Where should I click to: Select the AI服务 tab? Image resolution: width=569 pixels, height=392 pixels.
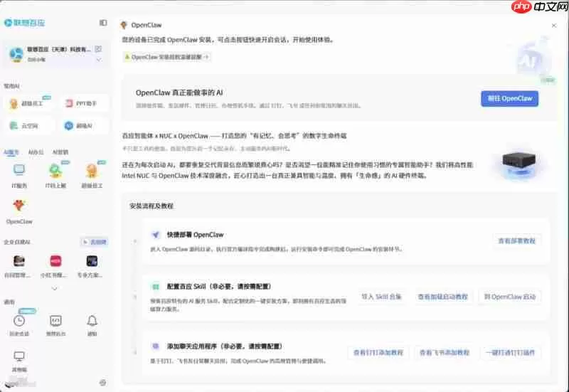11,152
